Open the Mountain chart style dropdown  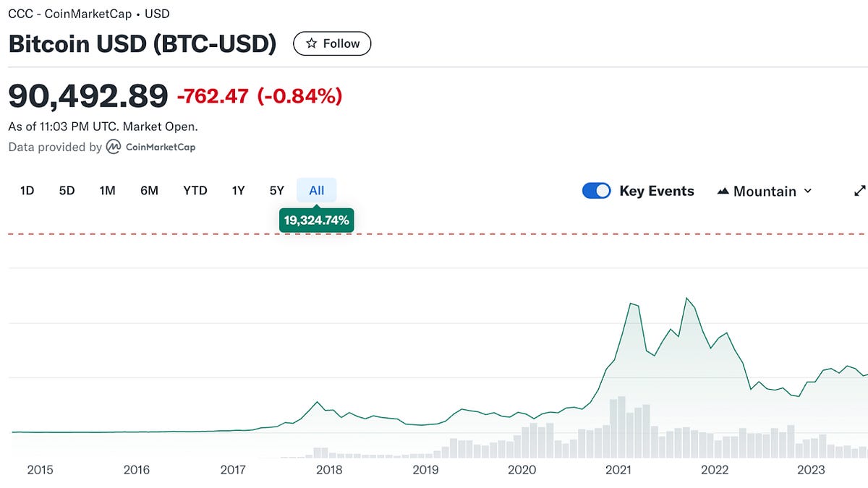(x=764, y=191)
